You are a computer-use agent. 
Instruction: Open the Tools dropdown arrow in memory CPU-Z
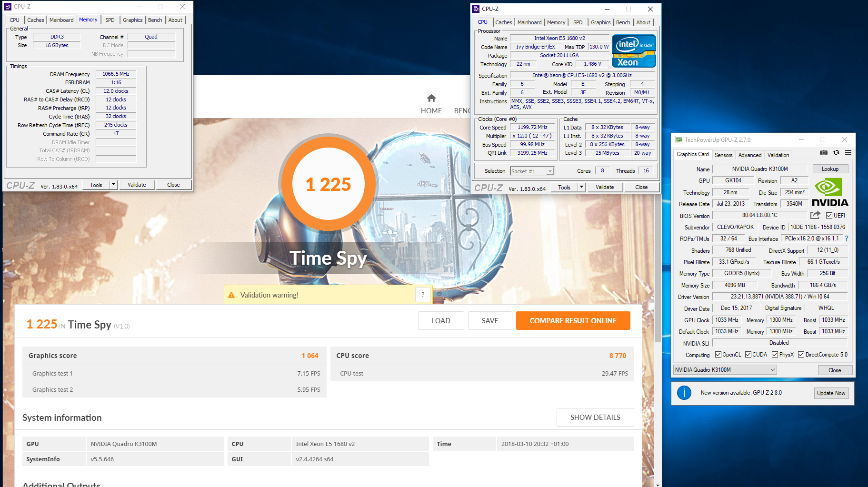[113, 185]
